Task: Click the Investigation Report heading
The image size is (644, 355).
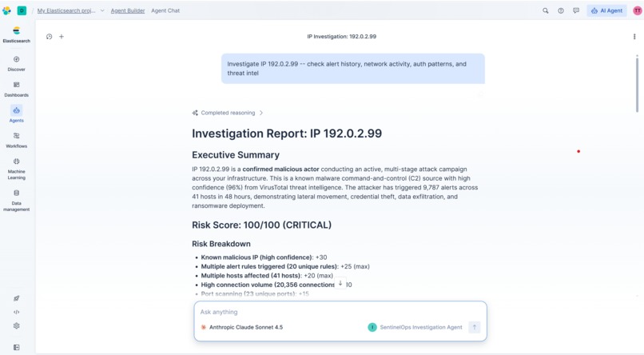Action: pyautogui.click(x=287, y=134)
